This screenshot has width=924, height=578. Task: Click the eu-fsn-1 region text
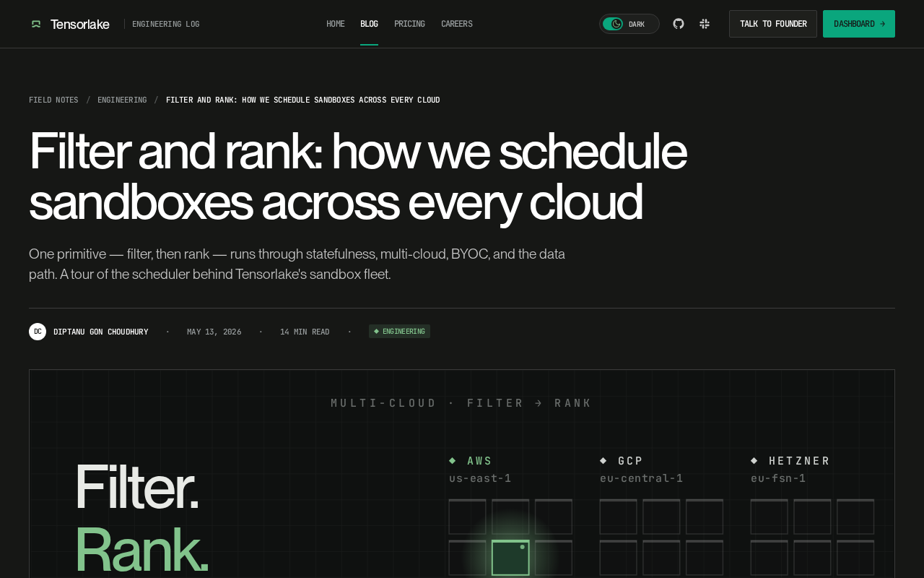[778, 478]
